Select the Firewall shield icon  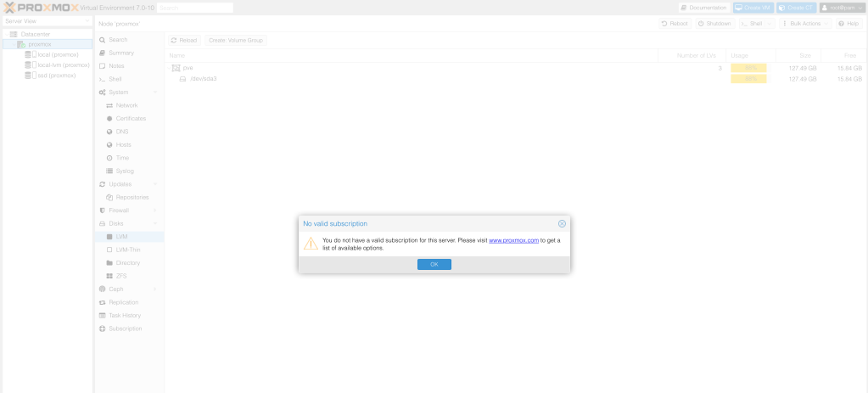[103, 210]
